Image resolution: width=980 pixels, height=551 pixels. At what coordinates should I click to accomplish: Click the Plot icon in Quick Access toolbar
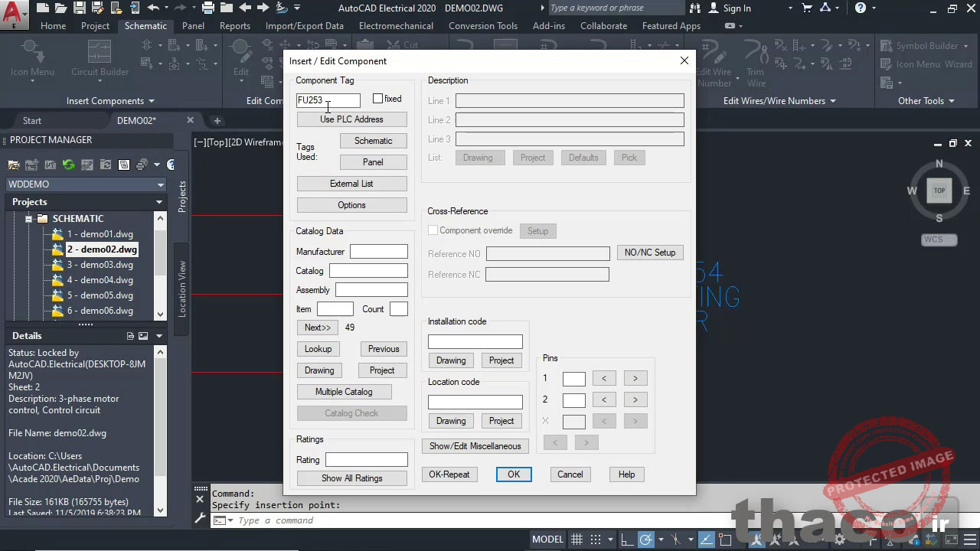point(208,8)
